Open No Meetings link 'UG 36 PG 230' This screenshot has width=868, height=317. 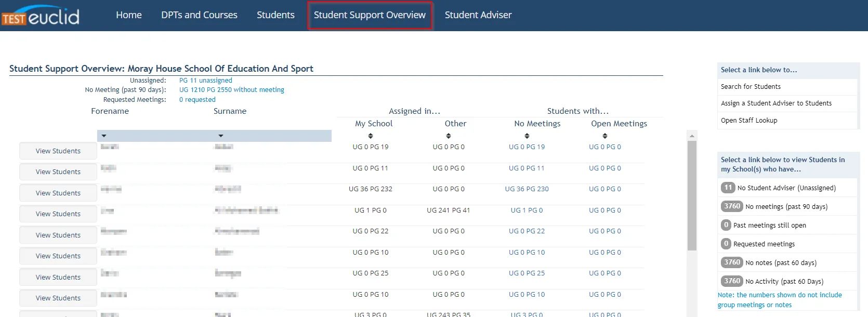(x=527, y=189)
